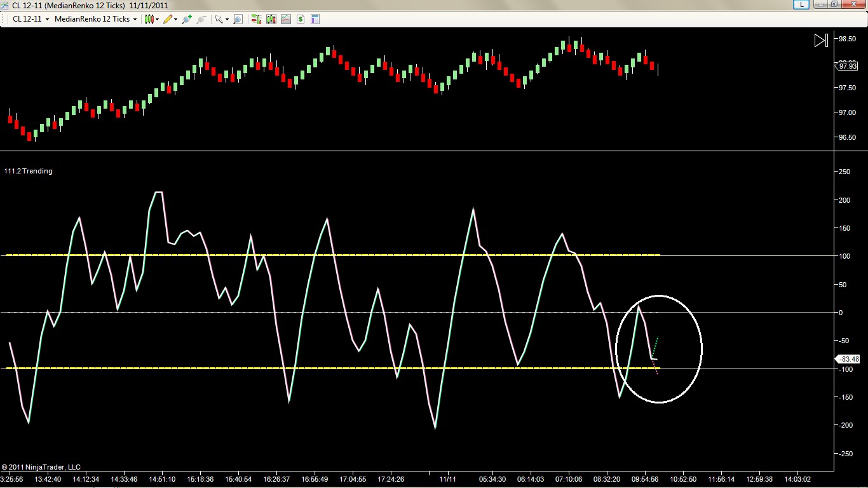Open the Indicators line chart icon
Viewport: 868px width, 488px height.
coord(286,19)
